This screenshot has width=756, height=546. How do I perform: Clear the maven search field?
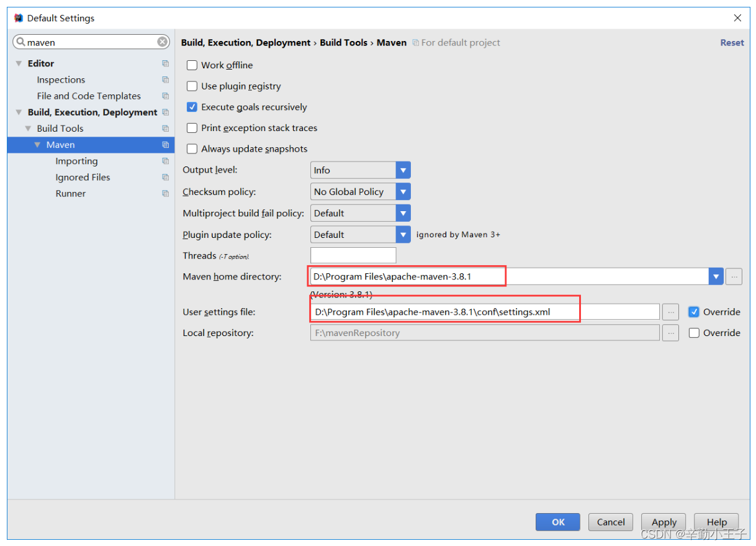(x=162, y=42)
